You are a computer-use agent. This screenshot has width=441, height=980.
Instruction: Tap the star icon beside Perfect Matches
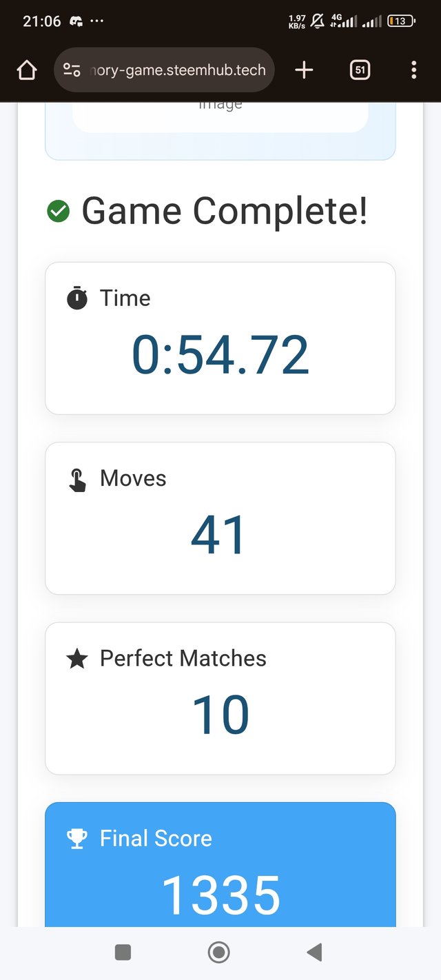pos(77,660)
